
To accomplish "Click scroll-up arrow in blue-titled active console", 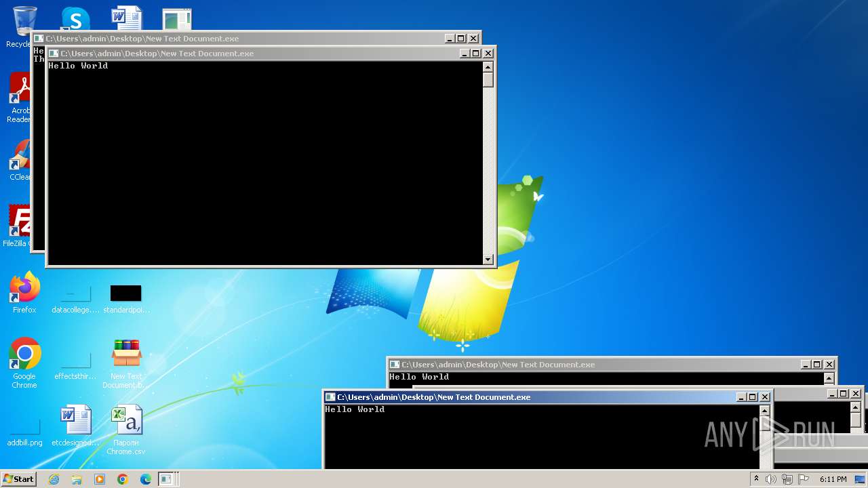I will [765, 411].
